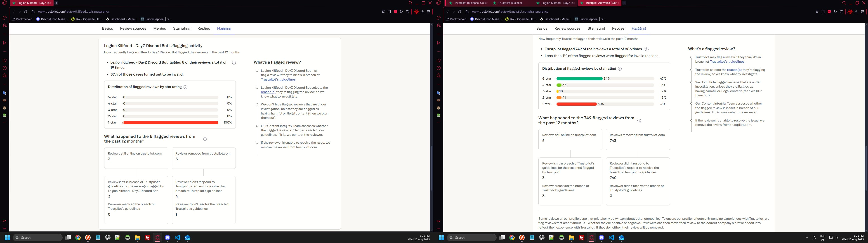Click 'Reviews removed from trustpilot.com' 743 card
This screenshot has height=243, width=868.
tap(638, 139)
